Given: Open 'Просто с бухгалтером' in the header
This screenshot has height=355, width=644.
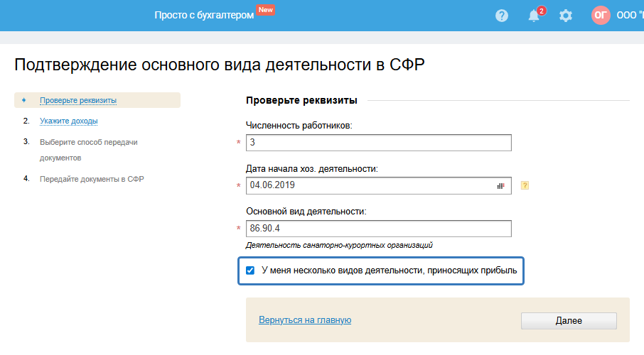Looking at the screenshot, I should pos(204,16).
